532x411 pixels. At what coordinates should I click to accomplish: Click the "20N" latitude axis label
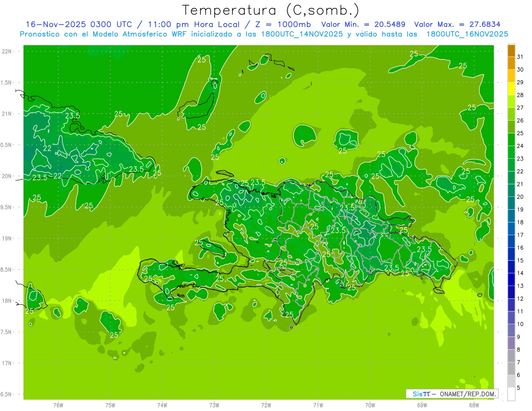[8, 176]
